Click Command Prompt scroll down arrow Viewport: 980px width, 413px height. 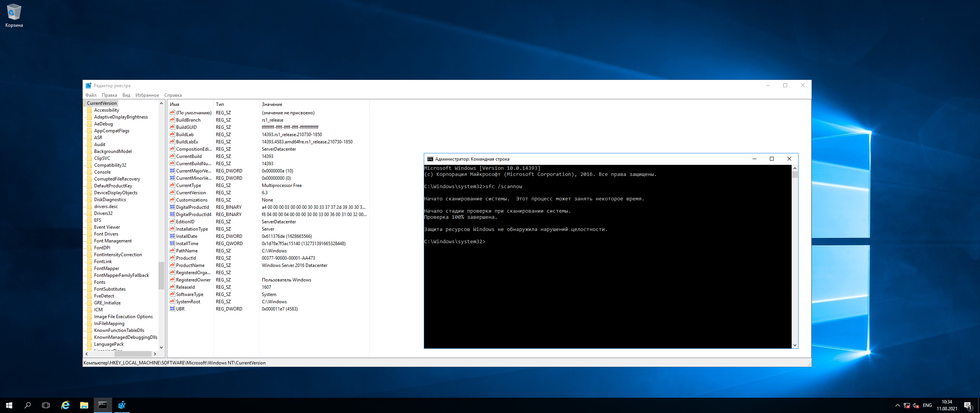click(x=795, y=345)
